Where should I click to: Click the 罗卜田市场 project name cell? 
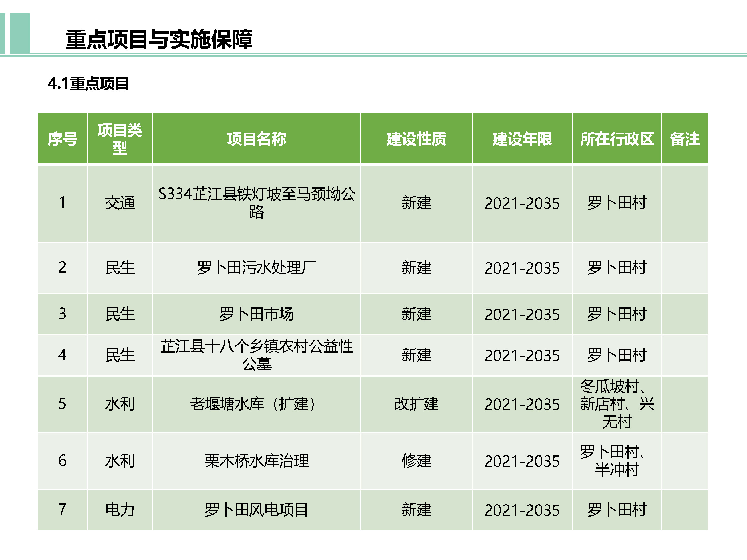pos(257,314)
